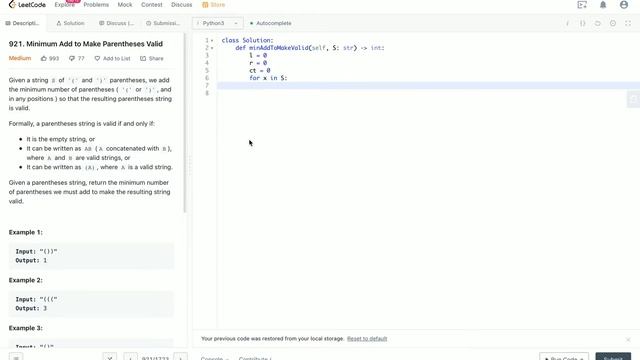Click the description panel scrollbar
The height and width of the screenshot is (360, 640).
pos(184,122)
